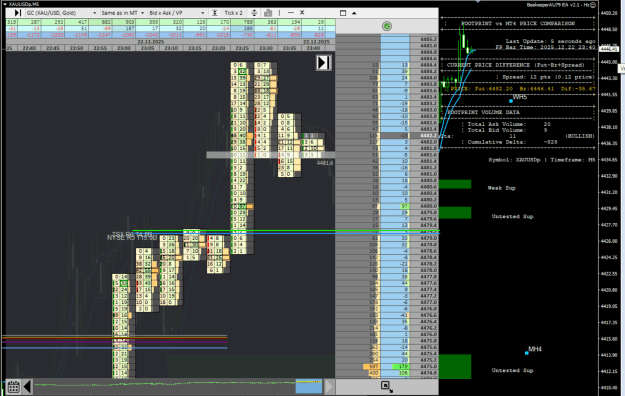Click the MH4 marker dot on MT4 chart
The width and height of the screenshot is (625, 396).
tap(527, 353)
